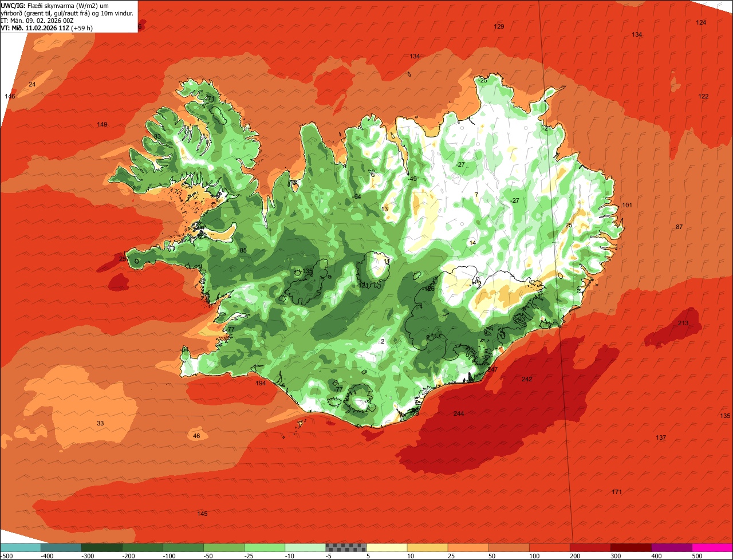Click the map value '33'

point(100,424)
